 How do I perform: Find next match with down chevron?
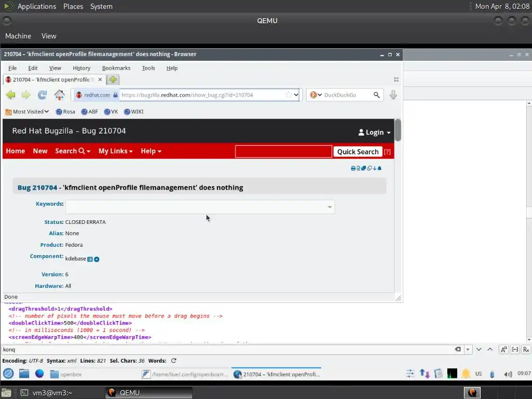[478, 350]
